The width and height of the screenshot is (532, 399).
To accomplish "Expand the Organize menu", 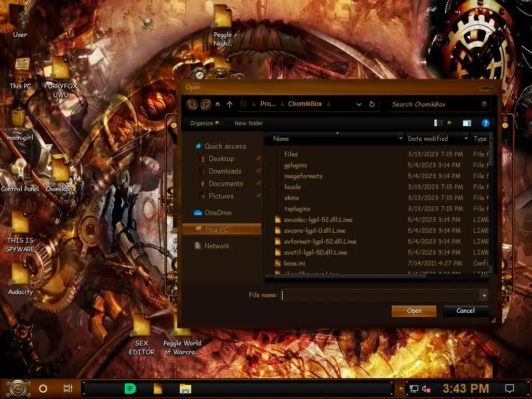I will click(204, 123).
